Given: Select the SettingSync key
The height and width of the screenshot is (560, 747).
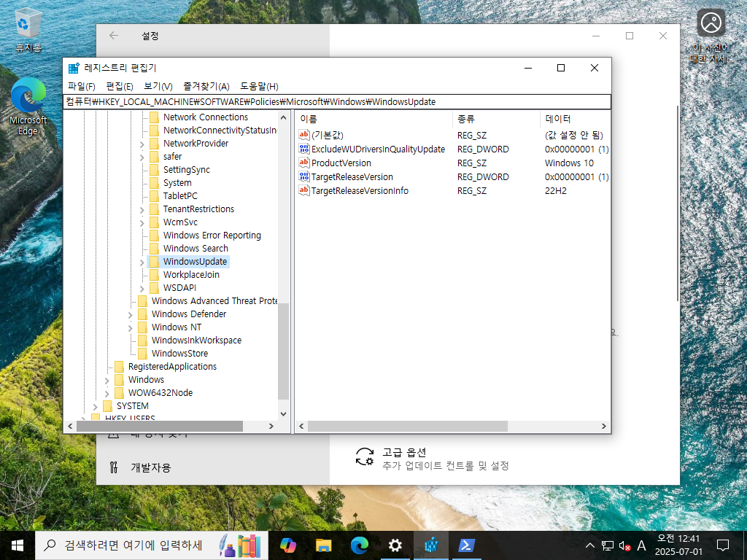Looking at the screenshot, I should pos(186,169).
